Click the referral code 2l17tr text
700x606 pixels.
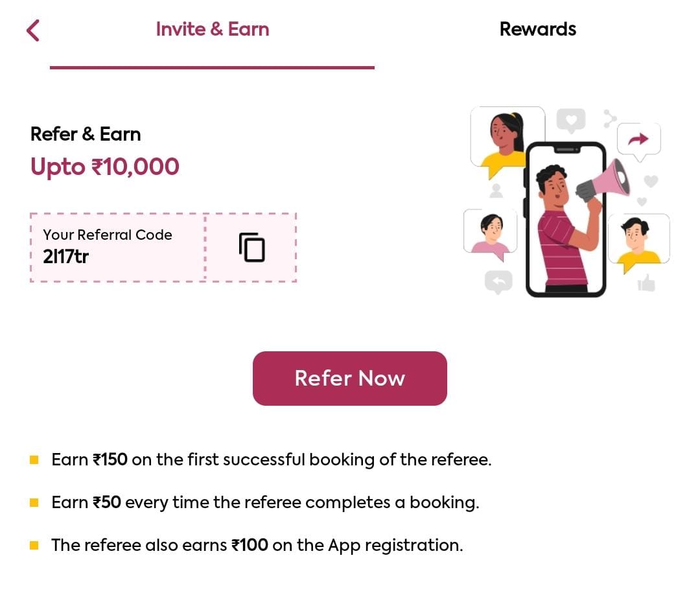66,257
